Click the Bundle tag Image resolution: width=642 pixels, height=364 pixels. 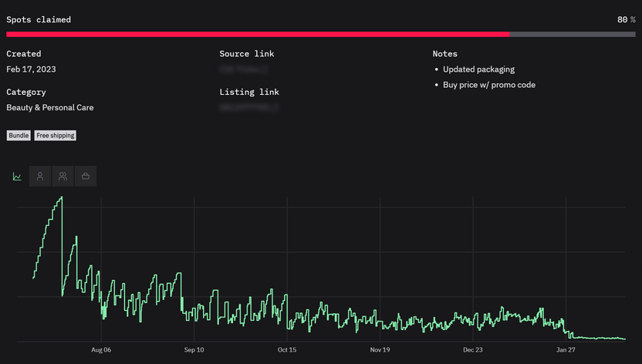click(x=19, y=136)
